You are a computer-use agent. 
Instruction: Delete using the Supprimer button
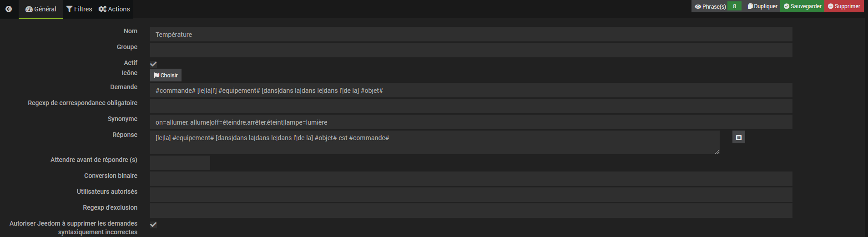click(844, 6)
